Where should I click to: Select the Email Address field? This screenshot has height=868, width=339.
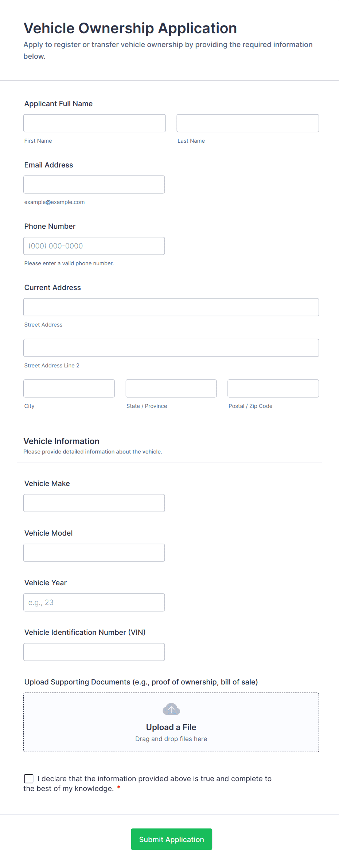pos(94,185)
